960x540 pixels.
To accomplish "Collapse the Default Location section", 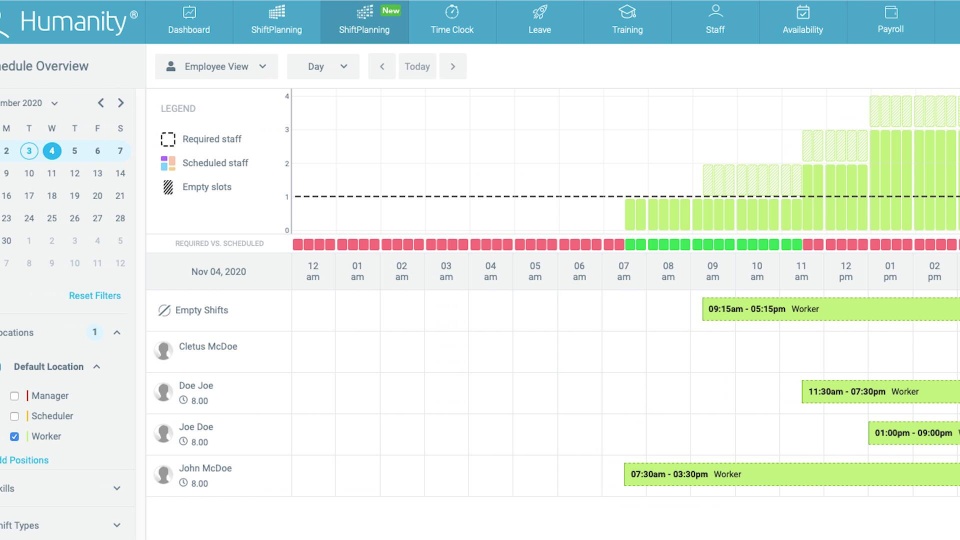I will pos(97,367).
